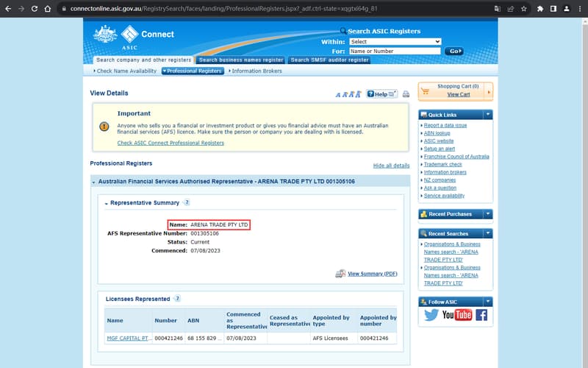Select the largest font size A icon
Viewport: 588px width, 368px height.
(358, 94)
